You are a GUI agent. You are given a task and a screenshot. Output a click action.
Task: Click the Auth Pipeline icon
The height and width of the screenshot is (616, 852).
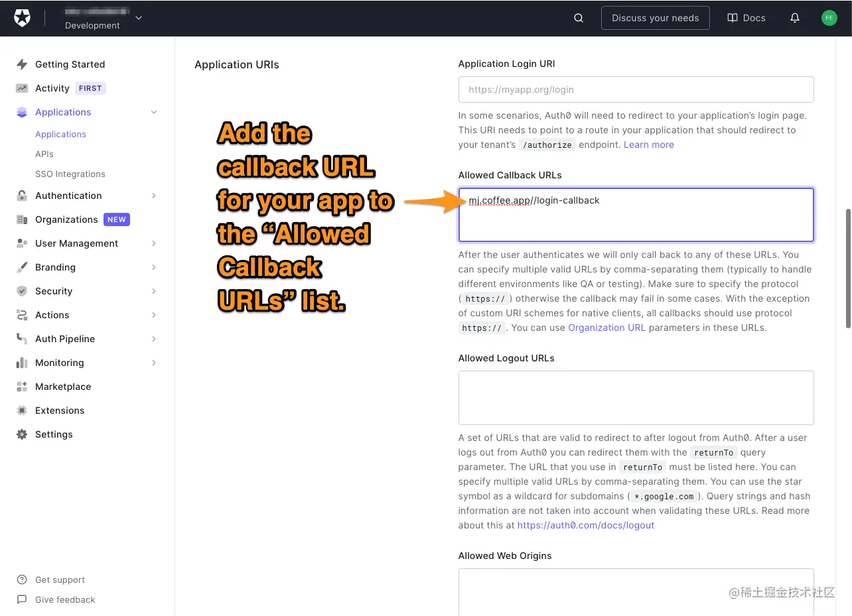tap(22, 339)
